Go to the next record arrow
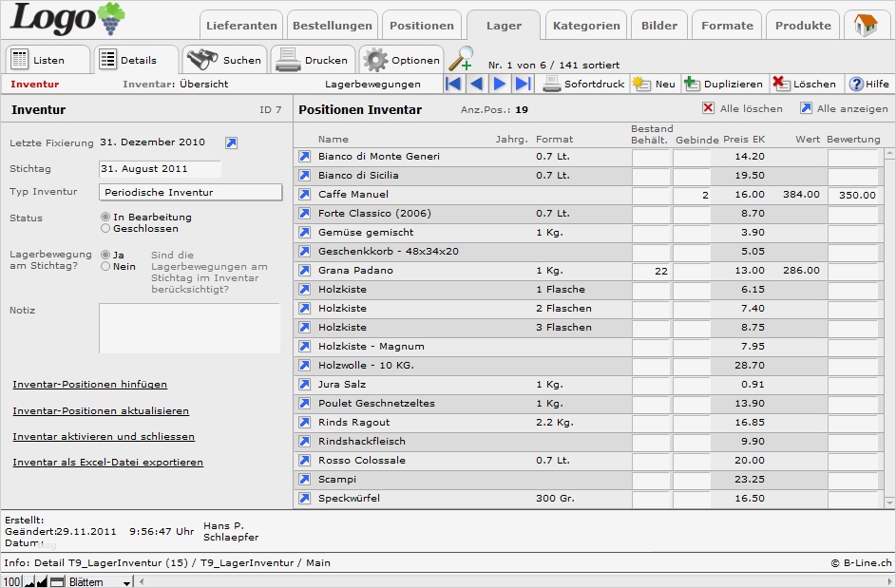 click(x=500, y=85)
